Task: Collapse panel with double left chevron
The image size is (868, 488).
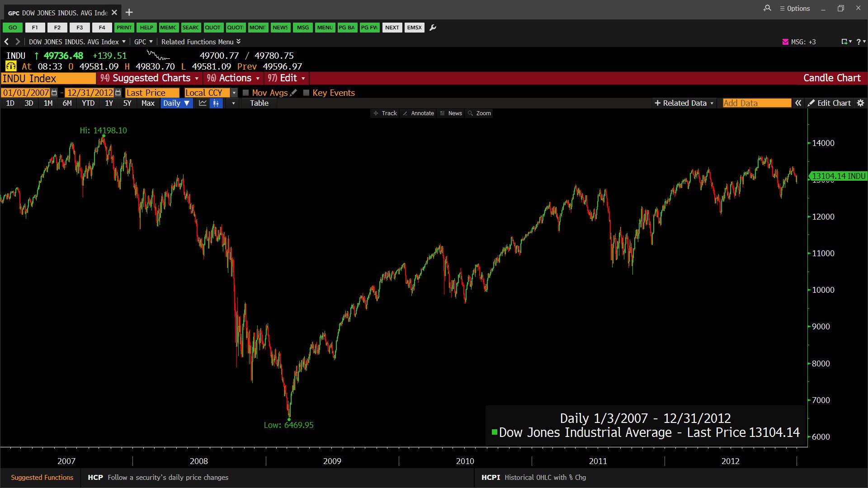Action: tap(798, 103)
